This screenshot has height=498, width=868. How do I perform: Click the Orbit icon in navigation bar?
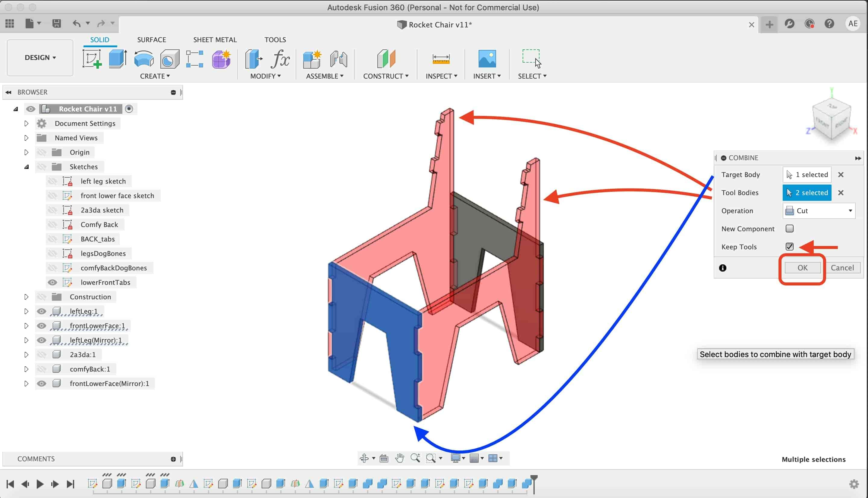[x=364, y=458]
